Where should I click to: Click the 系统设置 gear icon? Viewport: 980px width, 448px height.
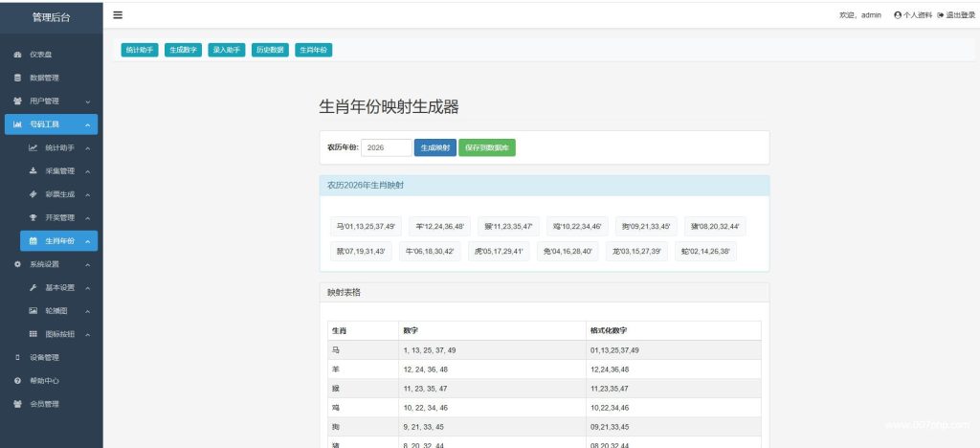tap(17, 264)
